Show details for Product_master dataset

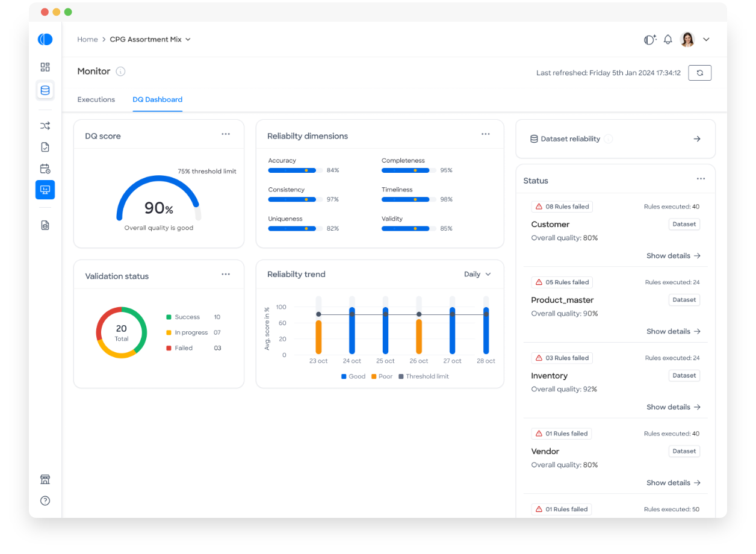[674, 332]
